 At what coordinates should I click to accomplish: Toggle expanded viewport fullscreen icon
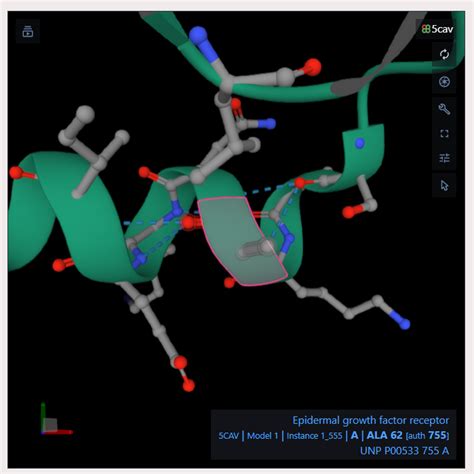444,134
